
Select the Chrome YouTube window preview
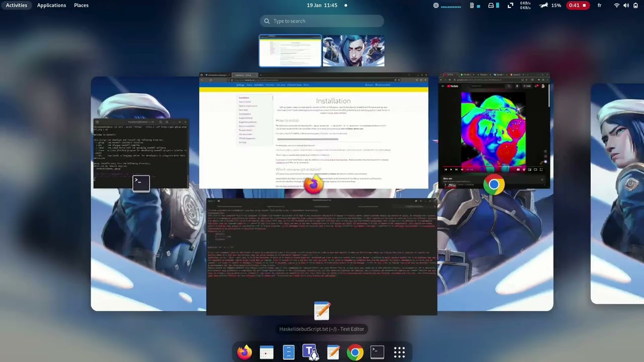[x=494, y=131]
